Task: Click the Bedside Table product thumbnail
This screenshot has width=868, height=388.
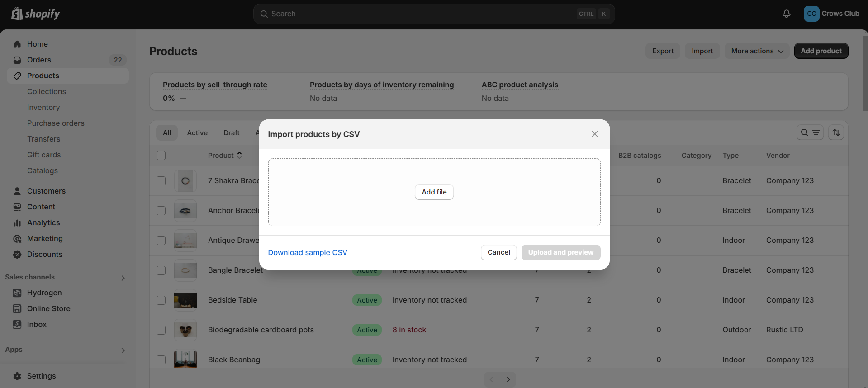Action: click(x=185, y=300)
